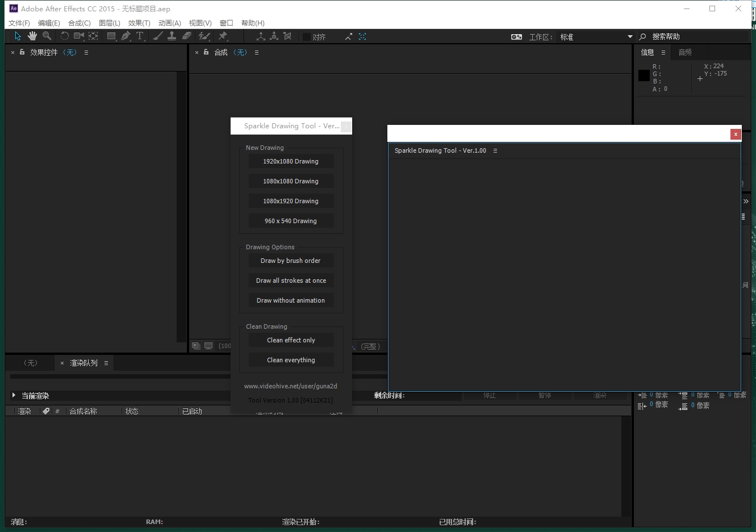Select the Pen tool
This screenshot has width=756, height=532.
click(x=126, y=36)
